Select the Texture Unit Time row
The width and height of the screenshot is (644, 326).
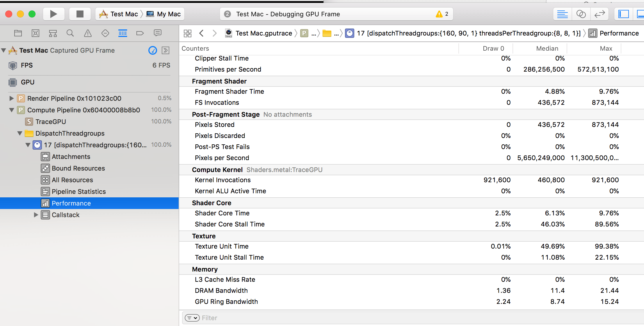tap(411, 246)
